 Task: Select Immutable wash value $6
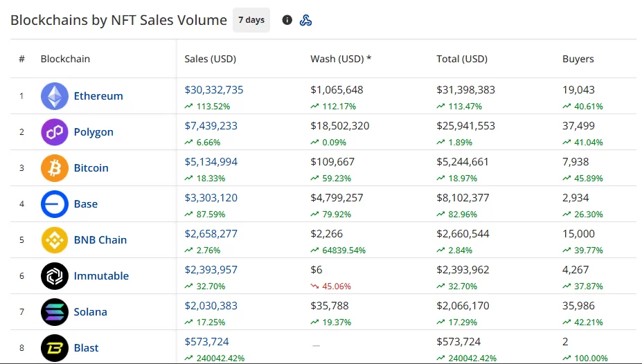[316, 270]
